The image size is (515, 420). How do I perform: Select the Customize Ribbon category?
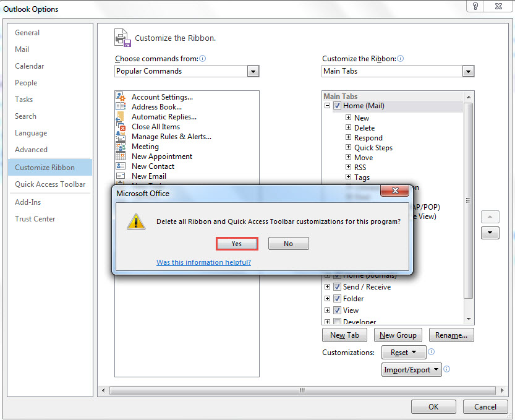(x=50, y=167)
